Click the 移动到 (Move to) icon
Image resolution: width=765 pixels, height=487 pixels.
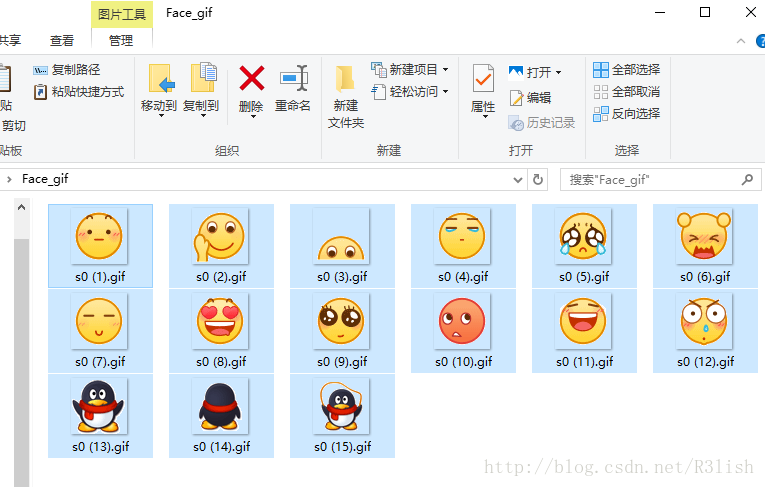point(161,78)
